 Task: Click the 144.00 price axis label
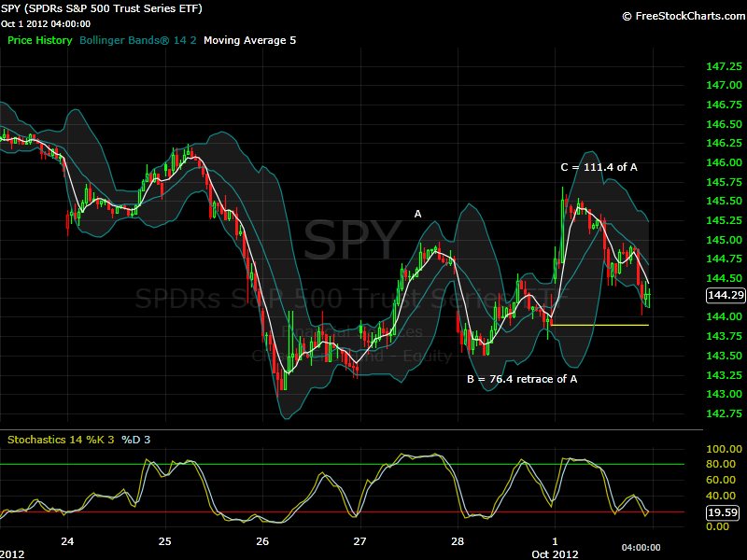click(724, 316)
